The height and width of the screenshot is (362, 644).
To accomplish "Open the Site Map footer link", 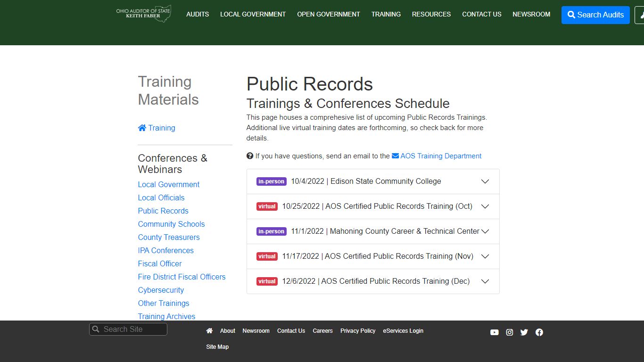I will point(217,347).
